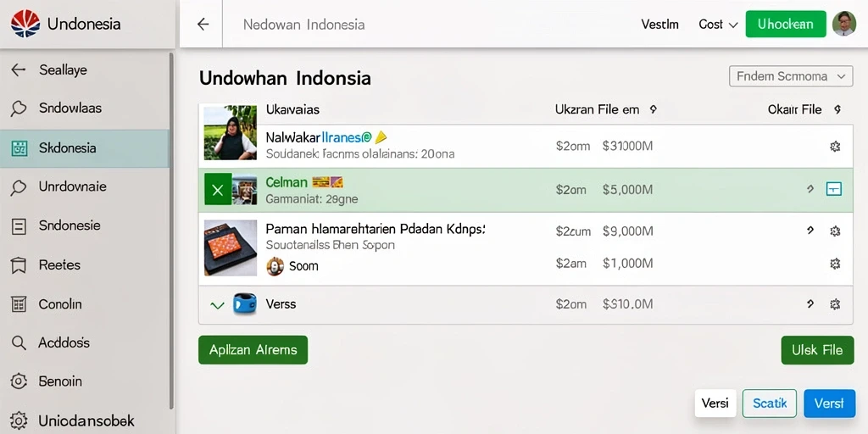The image size is (868, 434).
Task: Sort by Okair File column arrow
Action: 837,109
